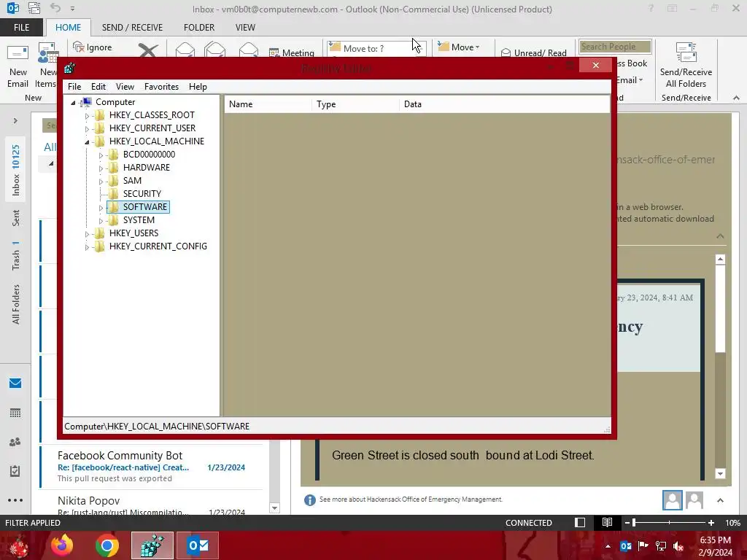Screen dimensions: 747x560
Task: Click Delete X icon in Outlook ribbon
Action: tap(148, 50)
